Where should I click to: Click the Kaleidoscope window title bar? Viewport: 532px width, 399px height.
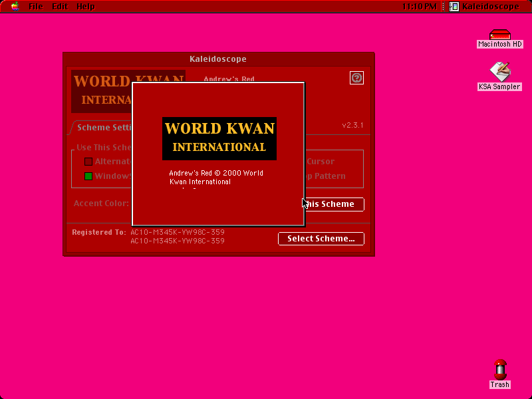coord(219,59)
